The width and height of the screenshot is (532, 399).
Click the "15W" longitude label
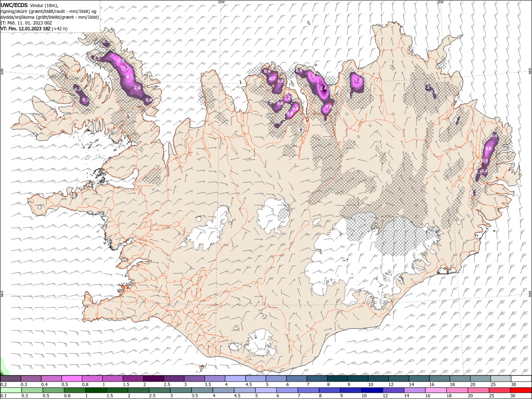440,2
